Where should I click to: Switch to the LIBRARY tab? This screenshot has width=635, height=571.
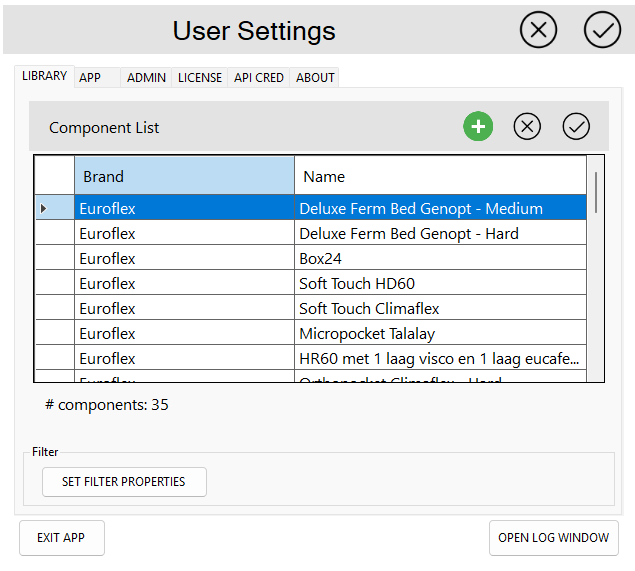(x=45, y=76)
